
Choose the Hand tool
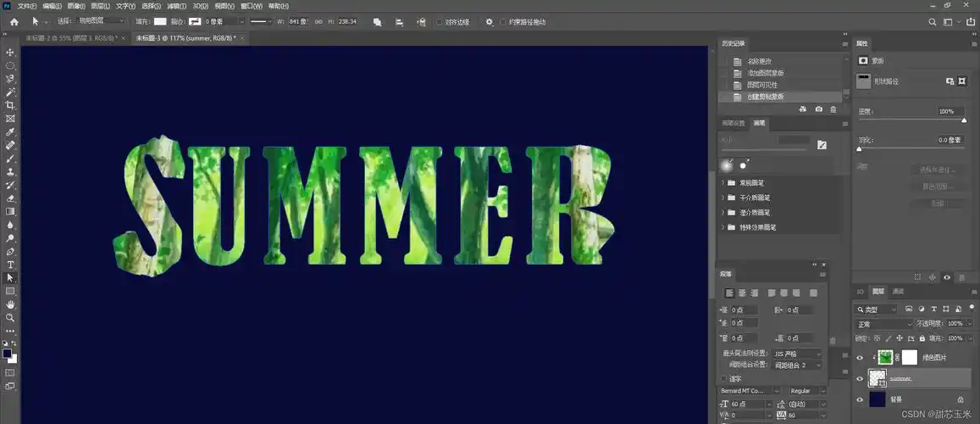tap(10, 304)
